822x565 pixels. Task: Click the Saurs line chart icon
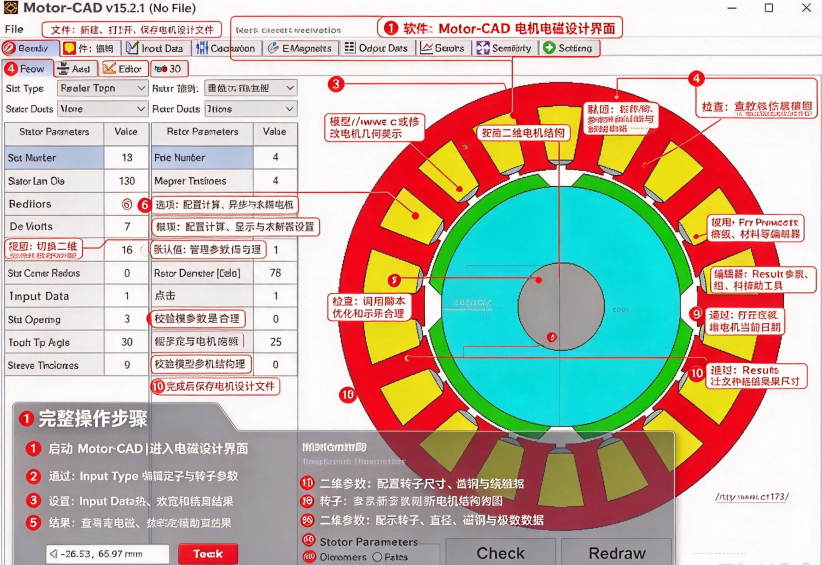(x=426, y=48)
